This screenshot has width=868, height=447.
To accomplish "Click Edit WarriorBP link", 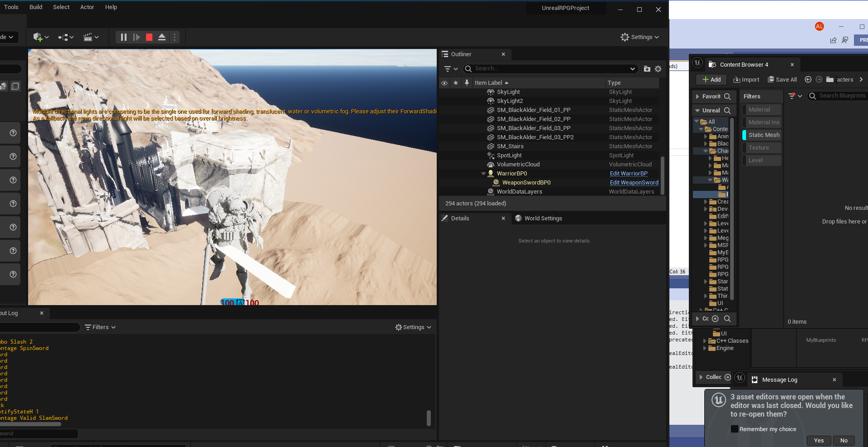I will tap(629, 174).
